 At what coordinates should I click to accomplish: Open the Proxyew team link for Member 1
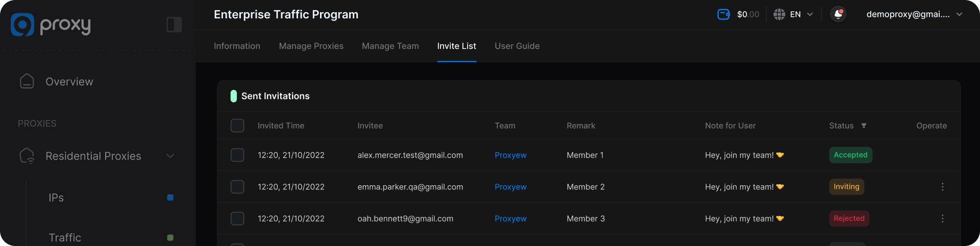pos(510,155)
